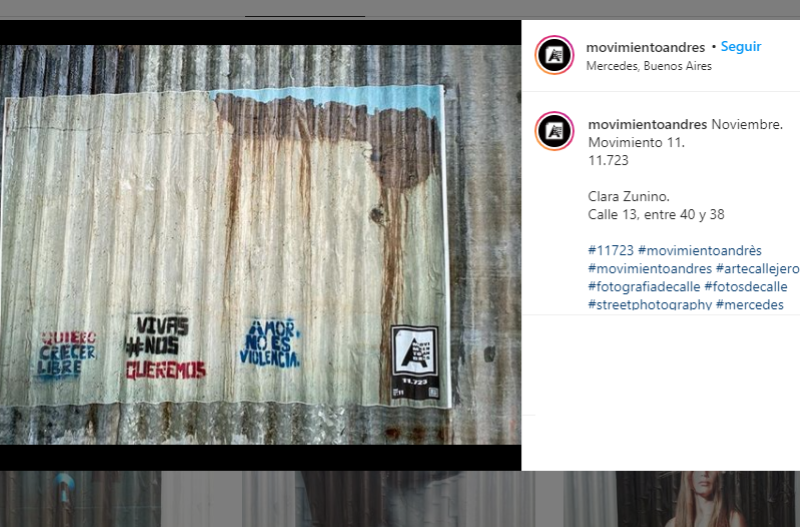
Task: Open location Mercedes, Buenos Aires
Action: point(649,66)
